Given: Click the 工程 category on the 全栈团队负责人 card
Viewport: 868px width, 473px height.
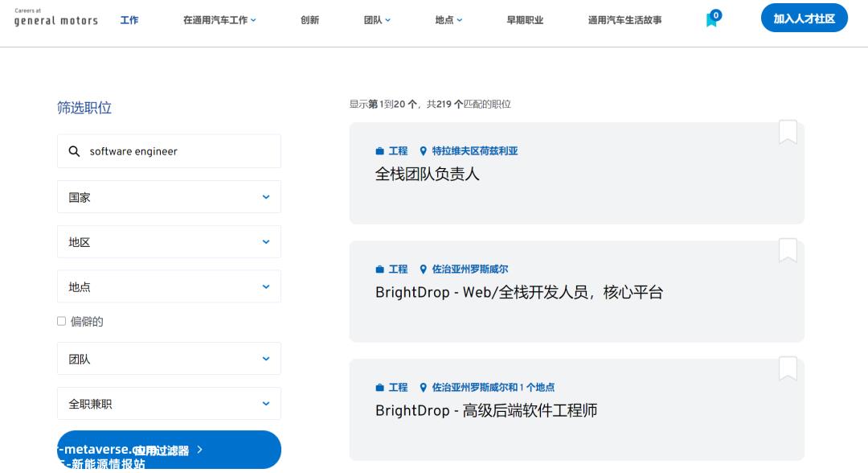Looking at the screenshot, I should click(x=398, y=150).
